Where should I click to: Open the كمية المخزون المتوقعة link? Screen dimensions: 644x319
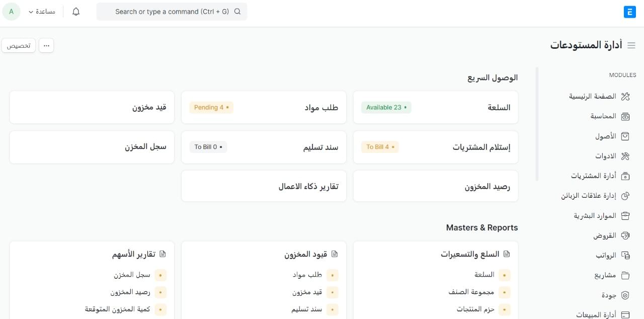118,309
